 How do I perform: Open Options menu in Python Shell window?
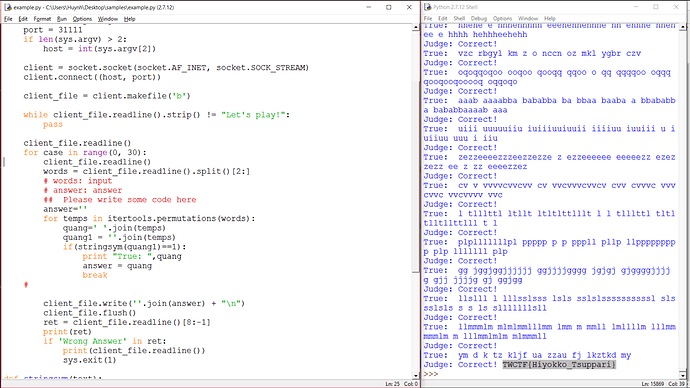point(503,18)
